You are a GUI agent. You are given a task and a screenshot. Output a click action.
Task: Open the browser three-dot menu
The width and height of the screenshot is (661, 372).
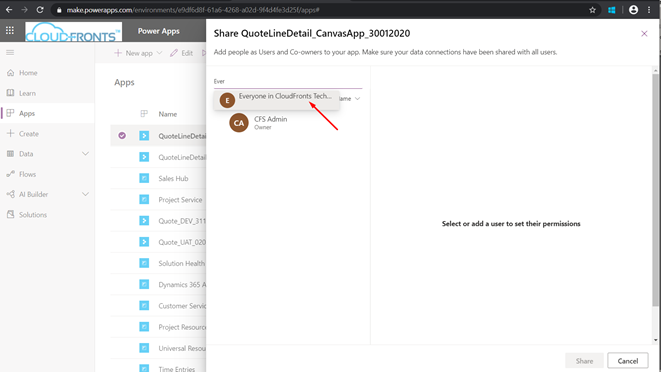(x=649, y=10)
